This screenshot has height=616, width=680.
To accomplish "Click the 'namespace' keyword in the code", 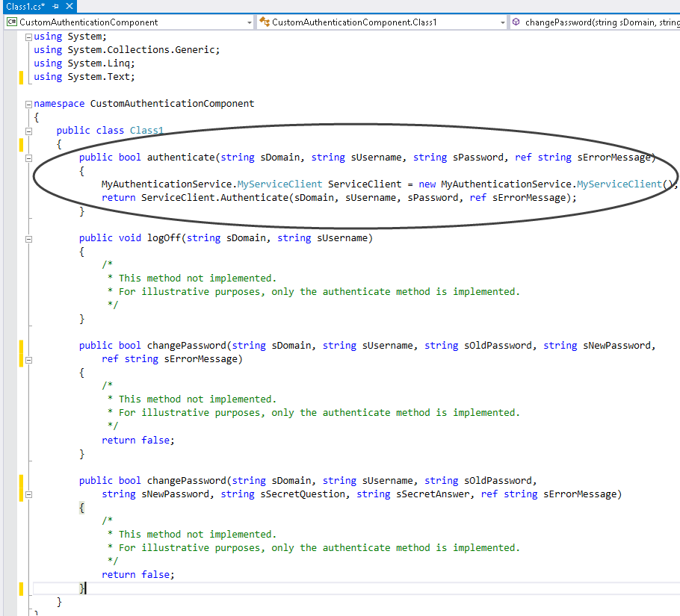I will click(59, 104).
